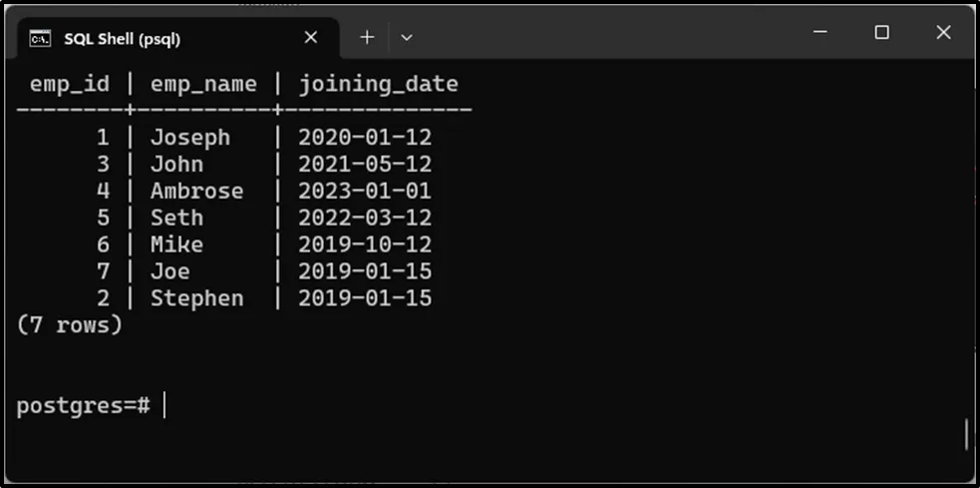Click the emp_name column header

pos(203,84)
